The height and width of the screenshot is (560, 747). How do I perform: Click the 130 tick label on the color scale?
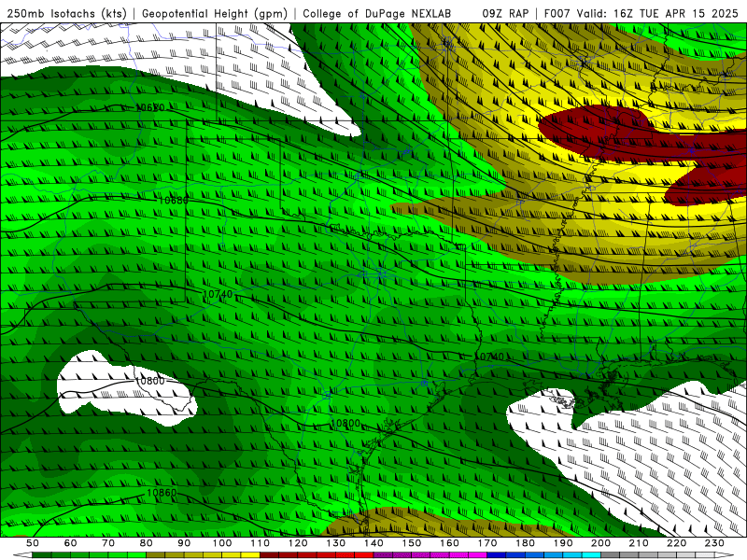[336, 543]
